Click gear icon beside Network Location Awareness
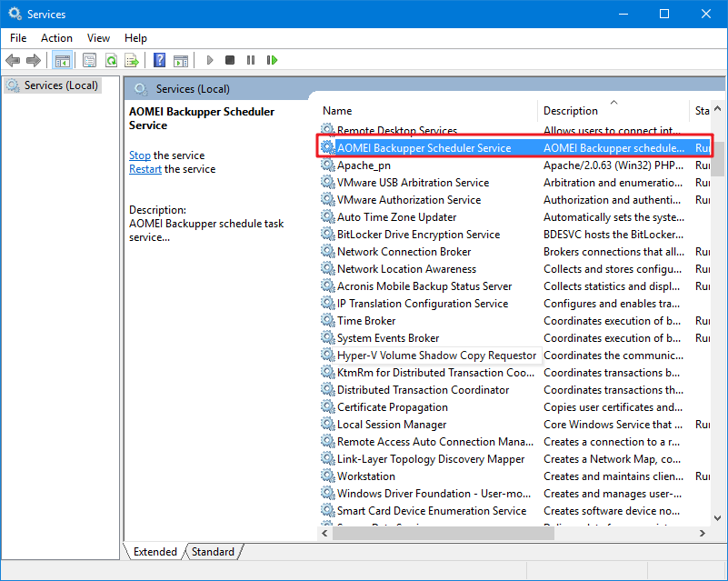 click(x=328, y=268)
